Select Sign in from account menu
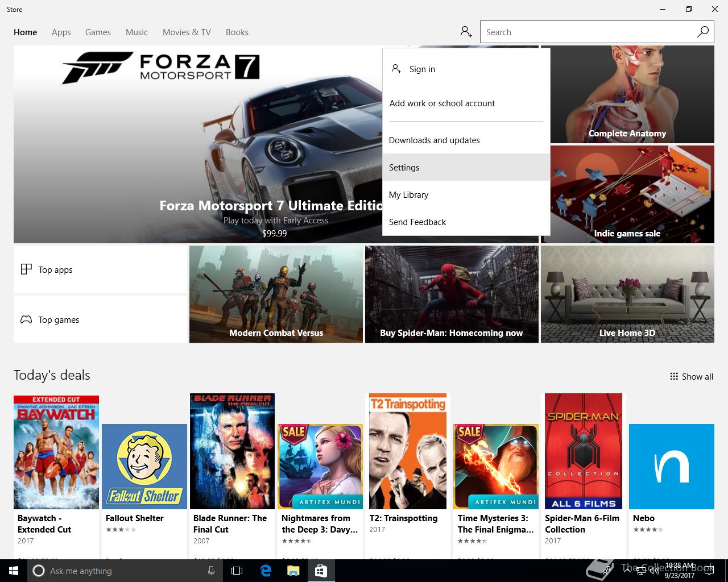Image resolution: width=728 pixels, height=582 pixels. (466, 69)
